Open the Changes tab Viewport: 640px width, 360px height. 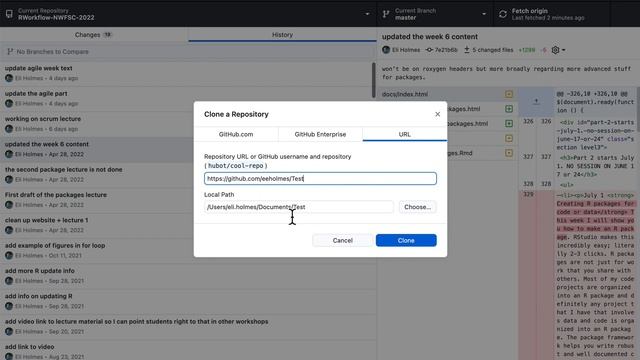click(x=94, y=35)
